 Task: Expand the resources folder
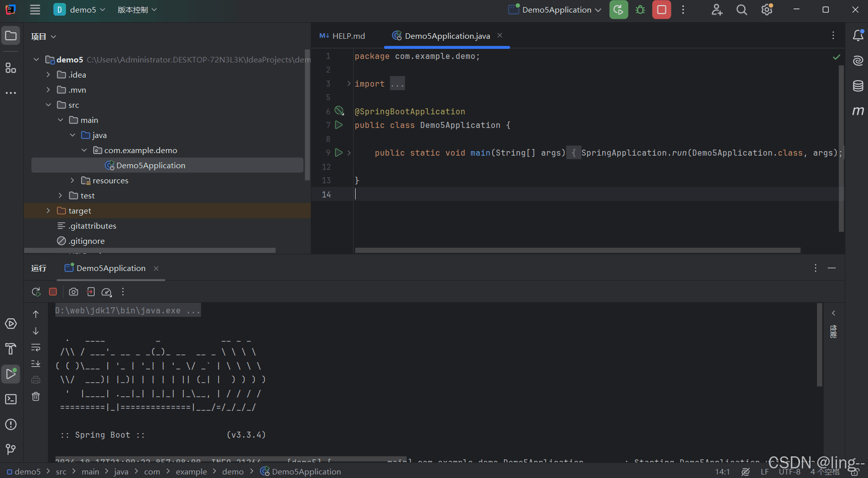[73, 180]
